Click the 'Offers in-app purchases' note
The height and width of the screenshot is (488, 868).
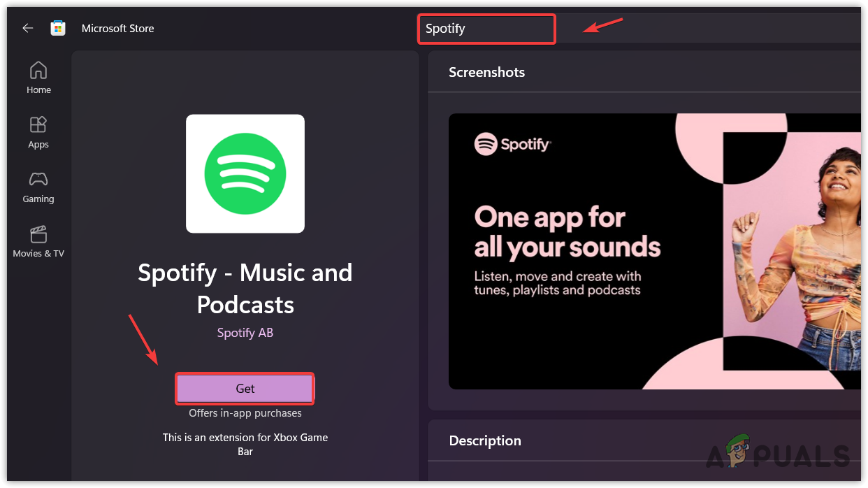coord(245,413)
